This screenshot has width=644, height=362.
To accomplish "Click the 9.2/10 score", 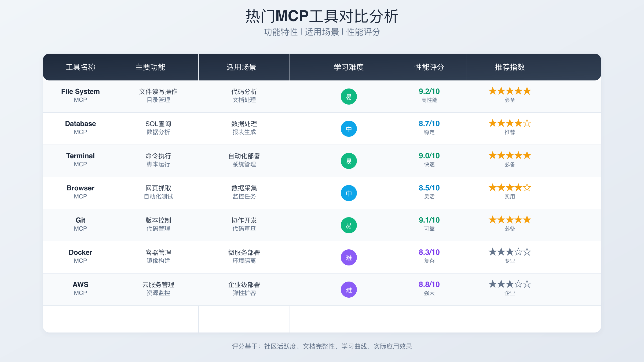I will (429, 91).
